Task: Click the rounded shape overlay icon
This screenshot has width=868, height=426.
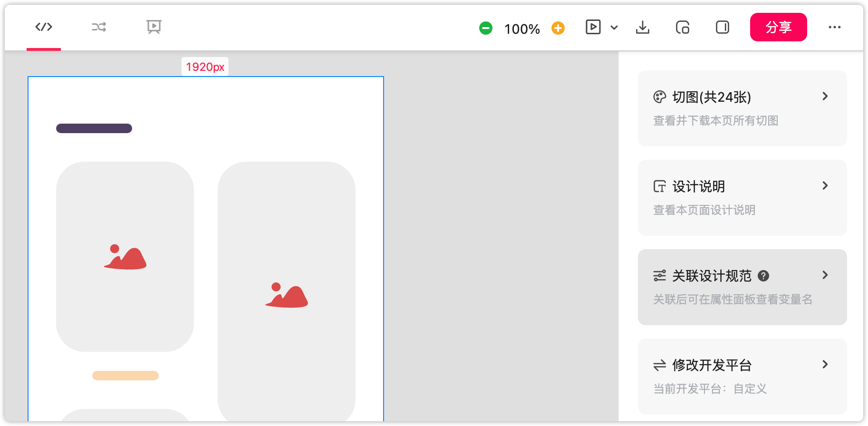Action: [x=683, y=28]
